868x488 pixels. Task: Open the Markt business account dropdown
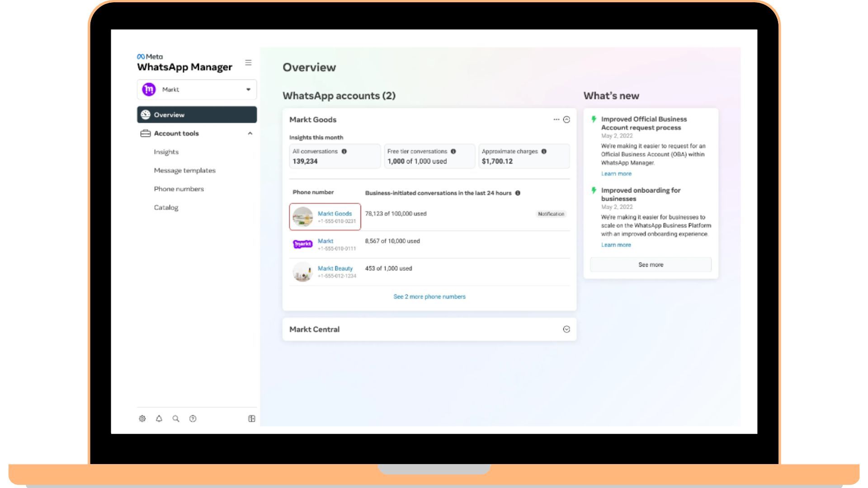(x=248, y=89)
